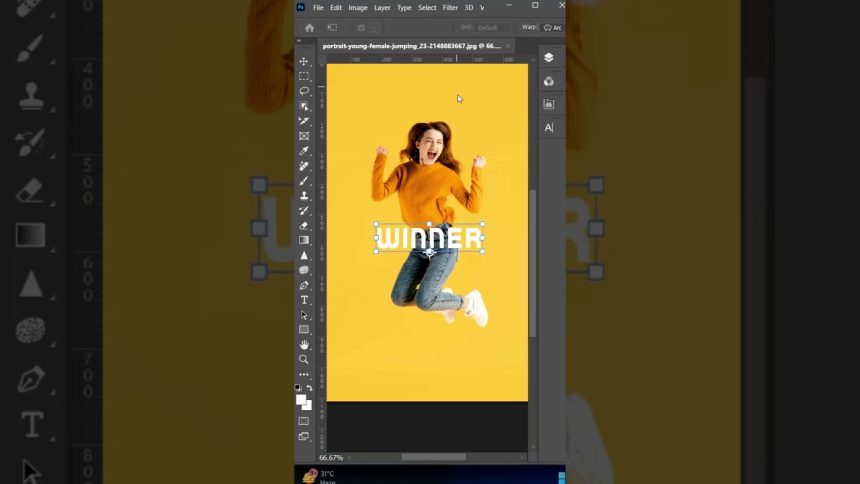
Task: Select the Zoom magnifier tool
Action: coord(304,359)
